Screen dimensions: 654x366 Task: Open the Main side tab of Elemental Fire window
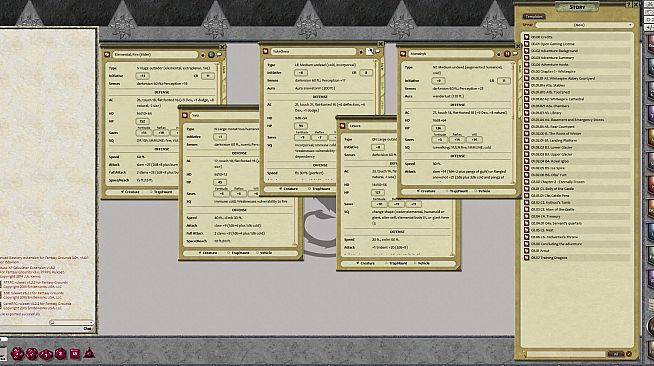tap(224, 69)
